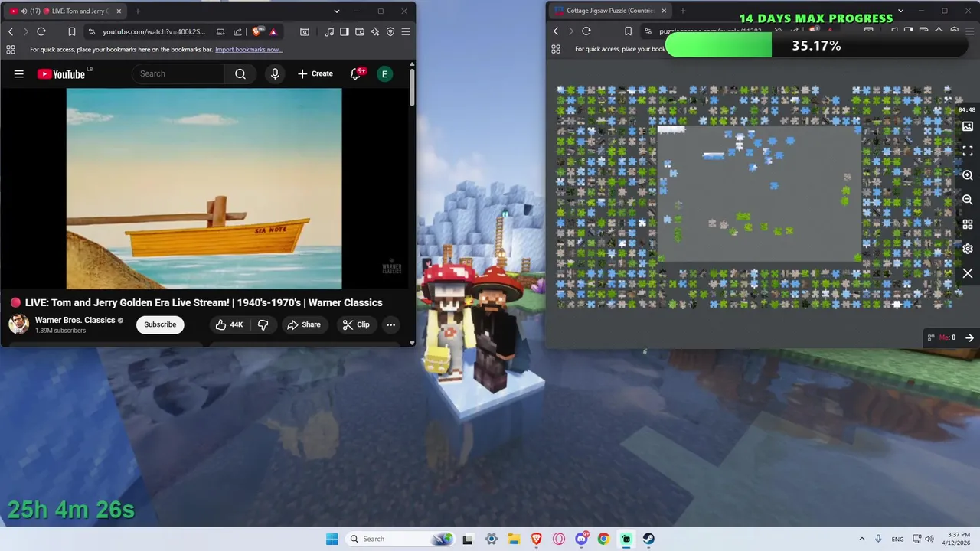Open the Create menu on YouTube

pos(315,73)
